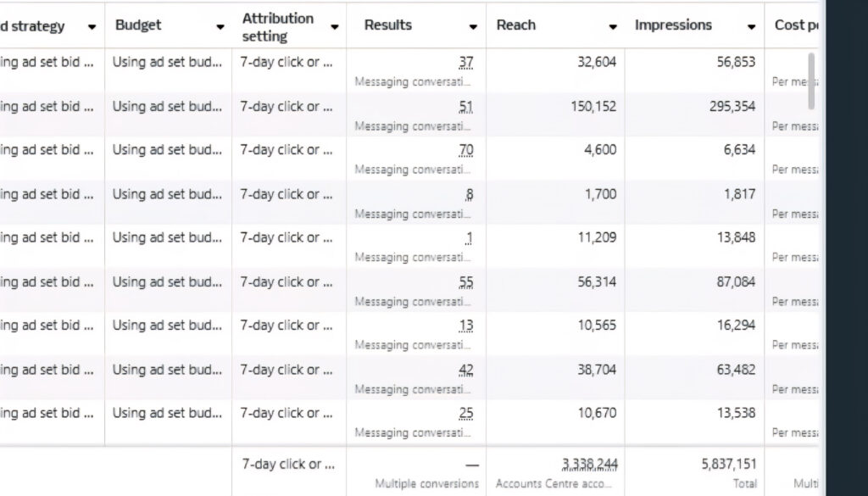Open the results value 25 link

[x=465, y=414]
